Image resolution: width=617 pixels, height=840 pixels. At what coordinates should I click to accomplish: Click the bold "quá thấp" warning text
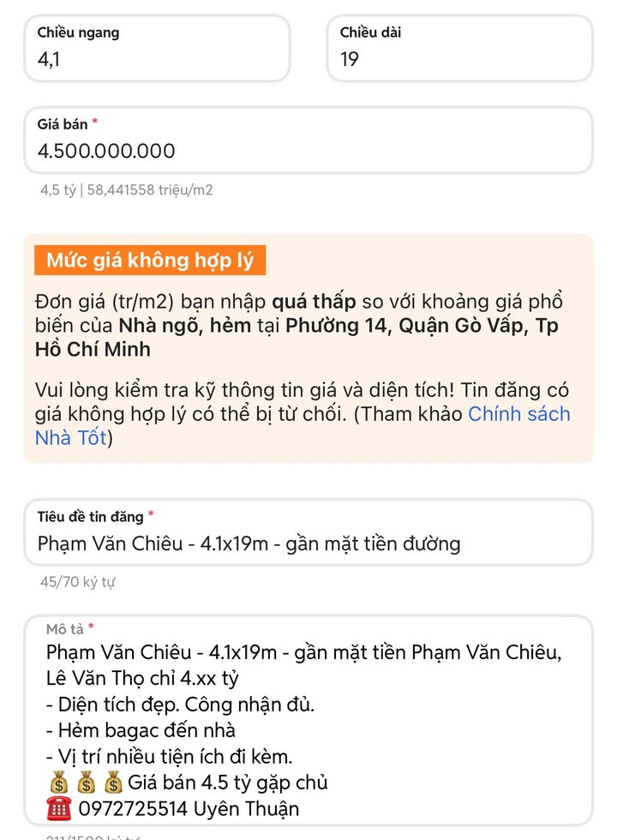coord(311,302)
